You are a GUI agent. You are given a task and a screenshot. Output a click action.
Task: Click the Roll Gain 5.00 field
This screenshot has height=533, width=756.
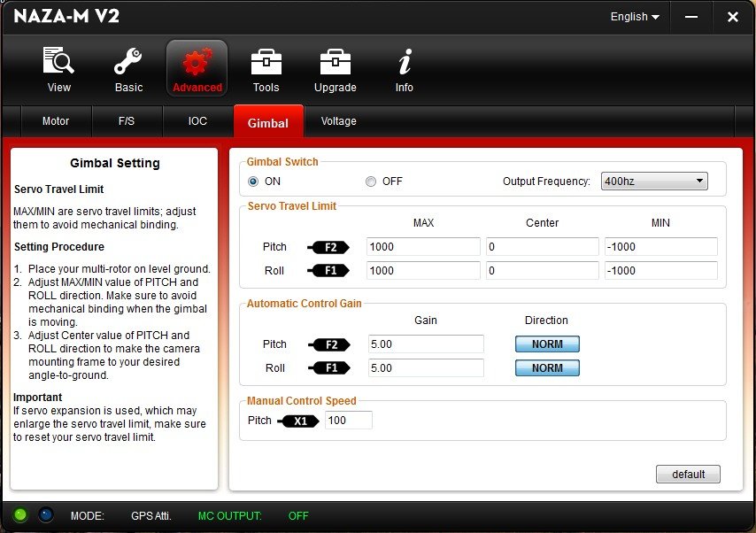[426, 368]
